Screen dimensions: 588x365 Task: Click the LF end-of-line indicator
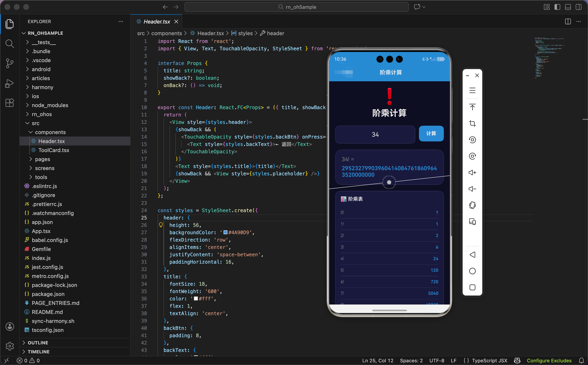coord(453,361)
